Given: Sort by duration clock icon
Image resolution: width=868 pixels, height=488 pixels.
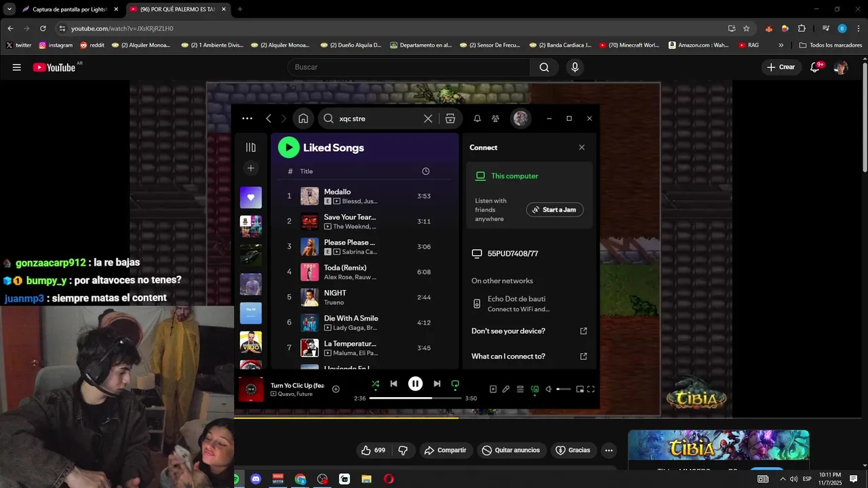Looking at the screenshot, I should pos(426,171).
